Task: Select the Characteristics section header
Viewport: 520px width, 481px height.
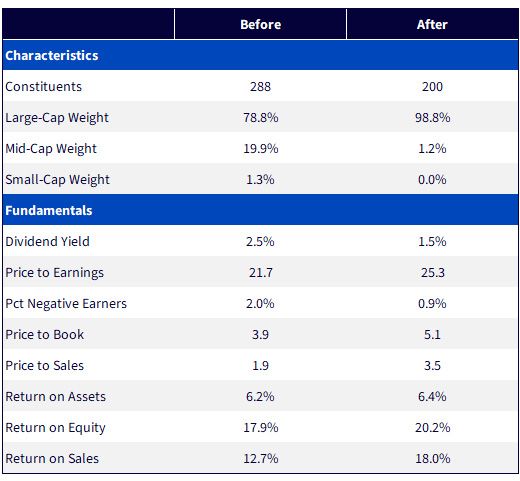Action: tap(52, 55)
